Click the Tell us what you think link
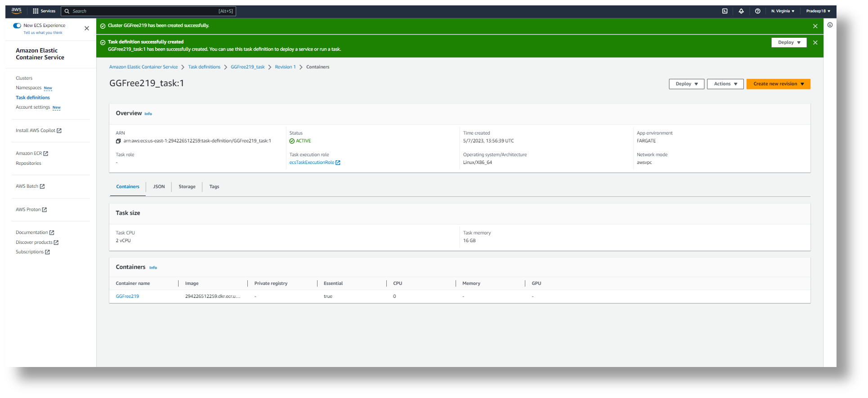 (x=43, y=33)
